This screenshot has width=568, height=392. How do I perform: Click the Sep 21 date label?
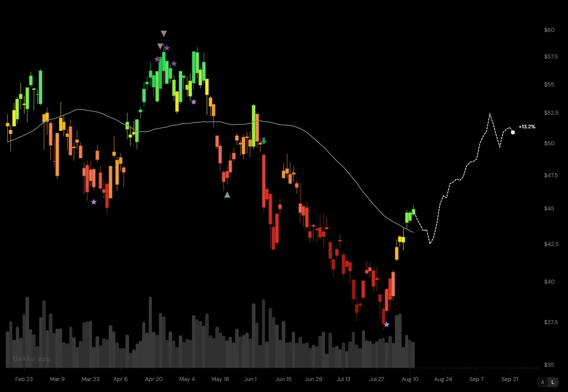[510, 379]
